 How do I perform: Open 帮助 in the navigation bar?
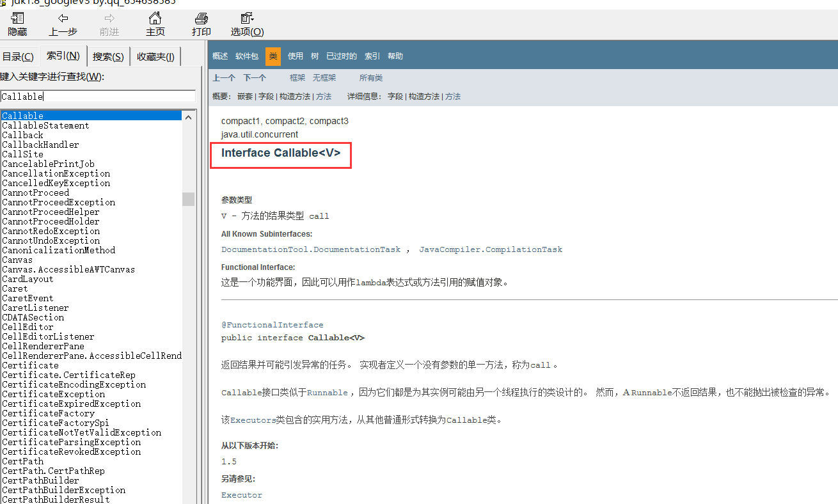coord(395,56)
